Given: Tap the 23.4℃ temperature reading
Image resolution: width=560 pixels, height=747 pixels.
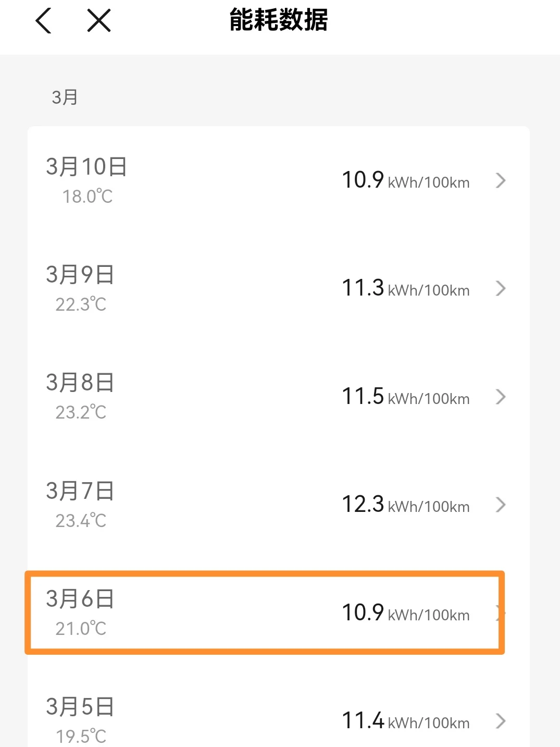Looking at the screenshot, I should [x=81, y=520].
